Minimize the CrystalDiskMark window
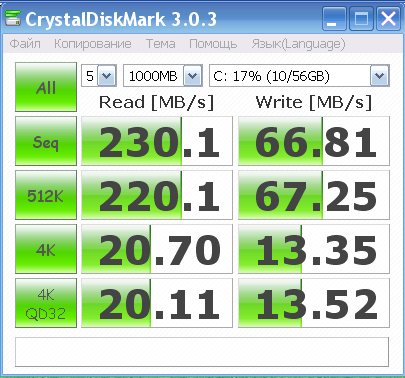Viewport: 405px width, 378px height. pyautogui.click(x=334, y=19)
